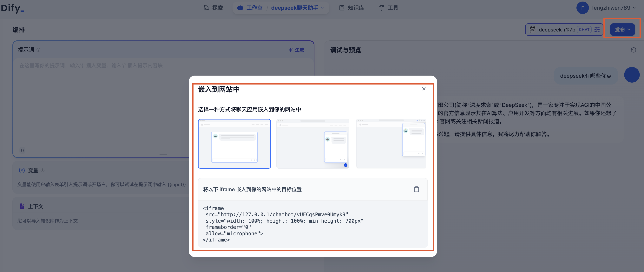Image resolution: width=644 pixels, height=272 pixels.
Task: Close the embed-in-website dialog
Action: pos(424,89)
